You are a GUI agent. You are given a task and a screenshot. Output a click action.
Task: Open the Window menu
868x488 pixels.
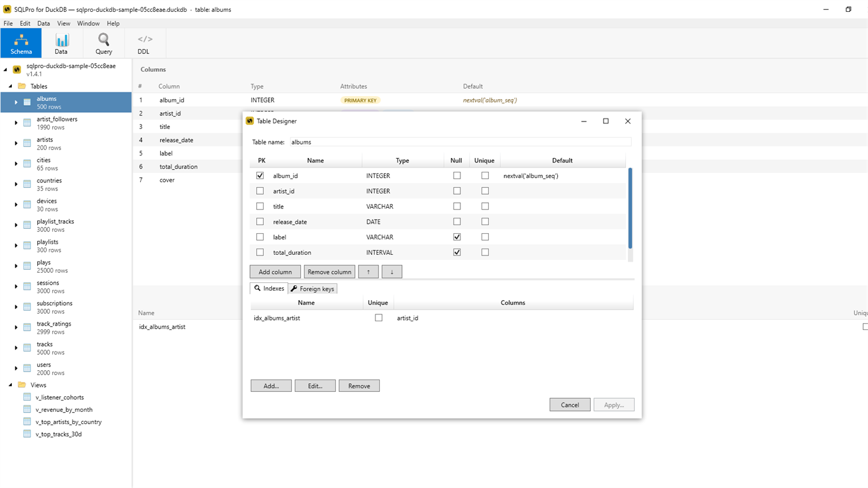pyautogui.click(x=88, y=24)
